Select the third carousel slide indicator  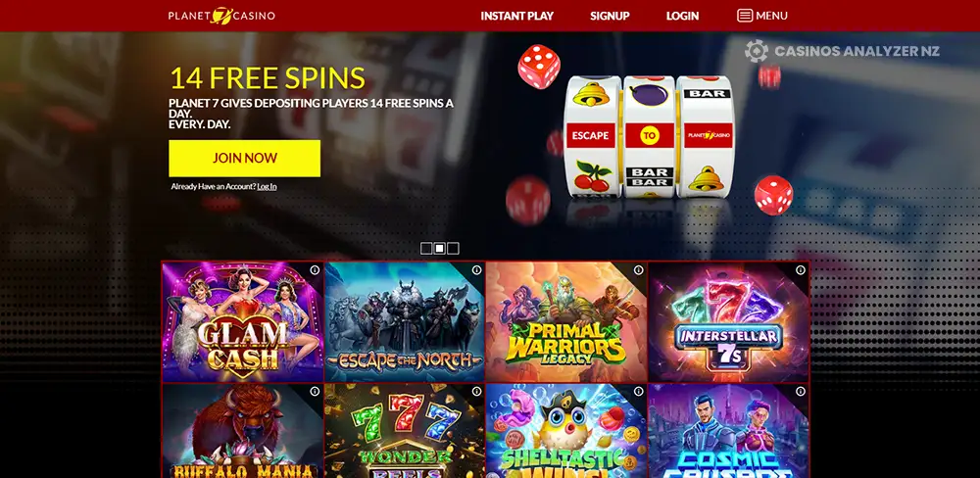pos(453,249)
